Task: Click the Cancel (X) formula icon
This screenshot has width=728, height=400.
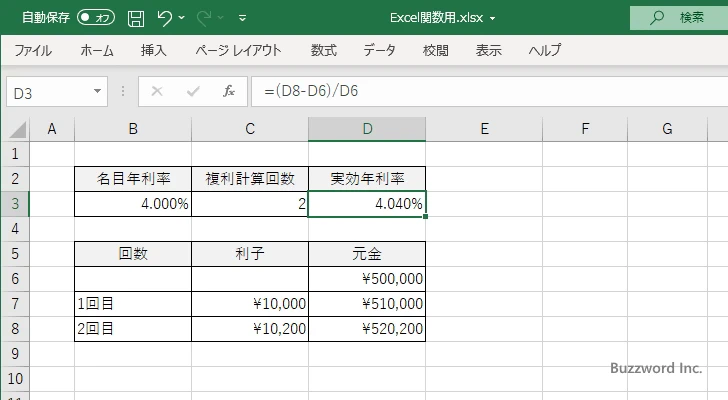Action: coord(157,91)
